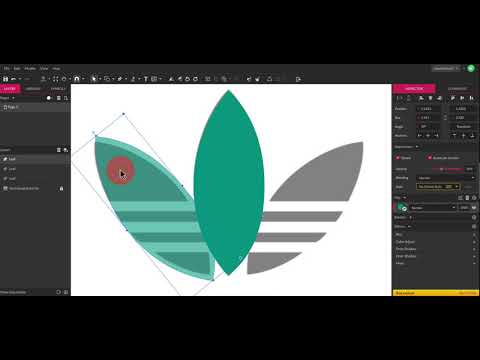The image size is (480, 360).
Task: Switch to the Libraries tab
Action: (33, 89)
